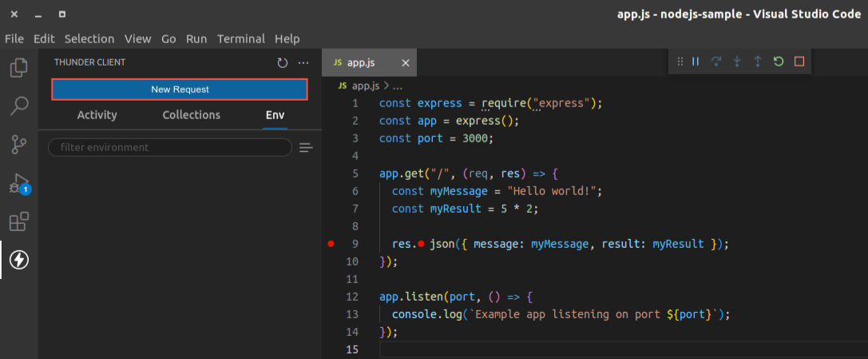Viewport: 868px width, 359px height.
Task: Step out in debug toolbar
Action: (x=757, y=62)
